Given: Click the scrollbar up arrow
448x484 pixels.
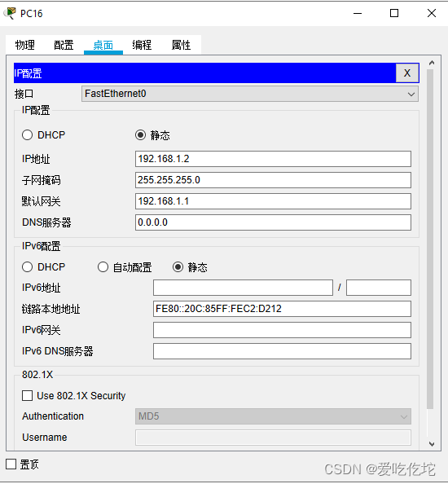Looking at the screenshot, I should [x=432, y=63].
